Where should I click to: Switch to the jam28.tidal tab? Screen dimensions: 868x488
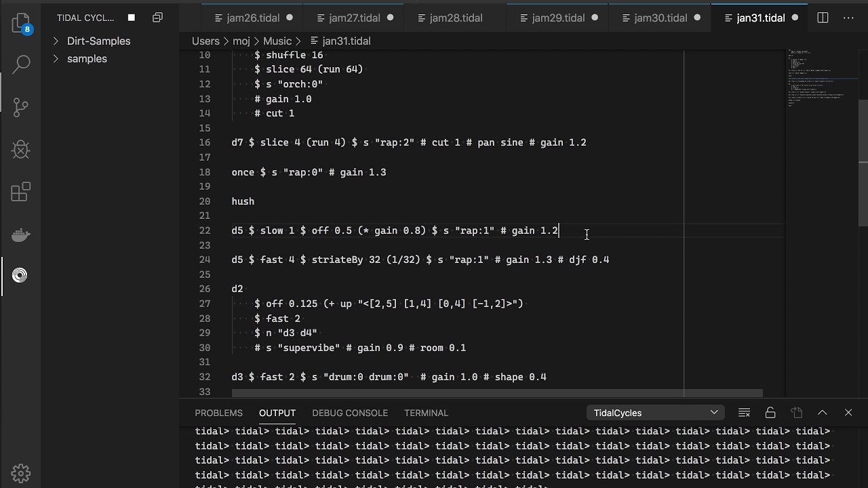(x=456, y=18)
